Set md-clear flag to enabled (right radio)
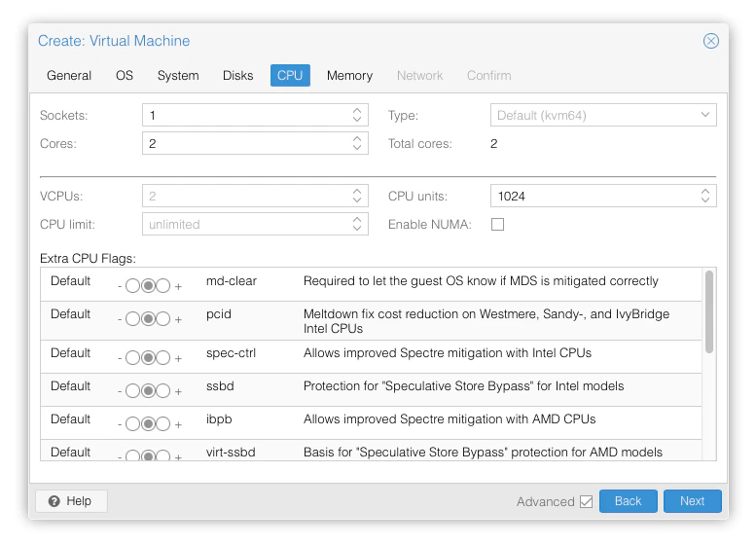The height and width of the screenshot is (545, 756). [163, 286]
